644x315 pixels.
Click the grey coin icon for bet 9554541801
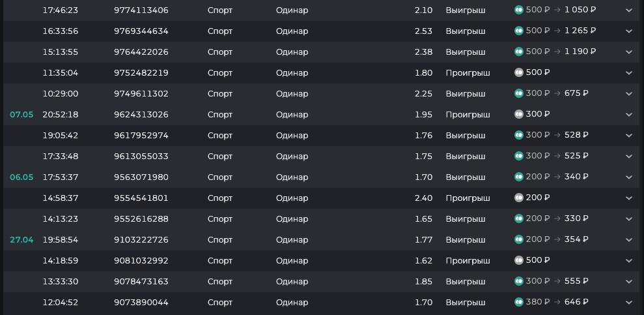pos(519,198)
